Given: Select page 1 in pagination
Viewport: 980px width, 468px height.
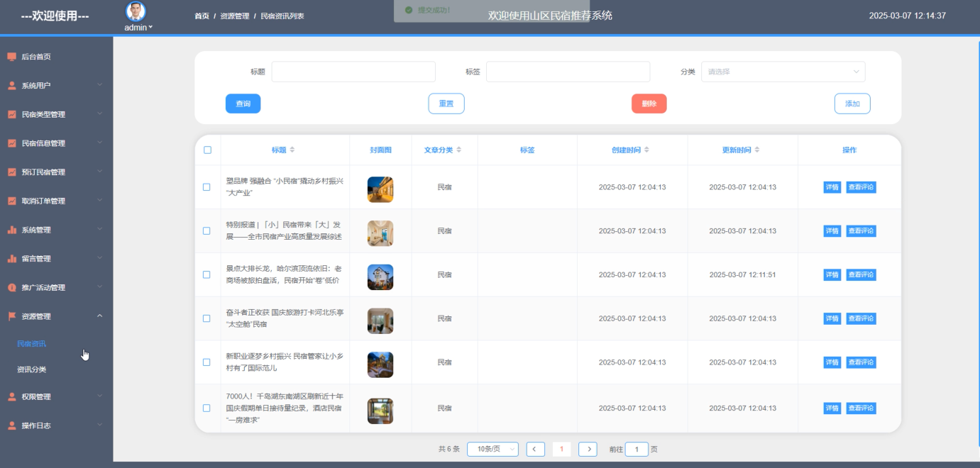Looking at the screenshot, I should click(561, 449).
